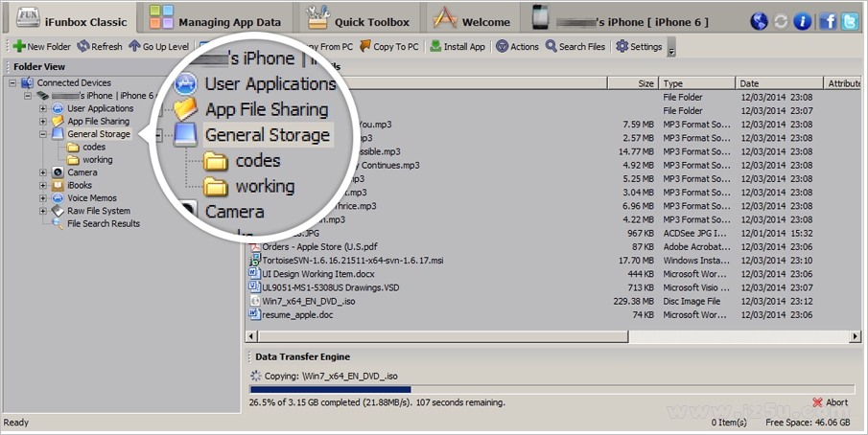
Task: Click the Attribute column header
Action: (x=843, y=83)
